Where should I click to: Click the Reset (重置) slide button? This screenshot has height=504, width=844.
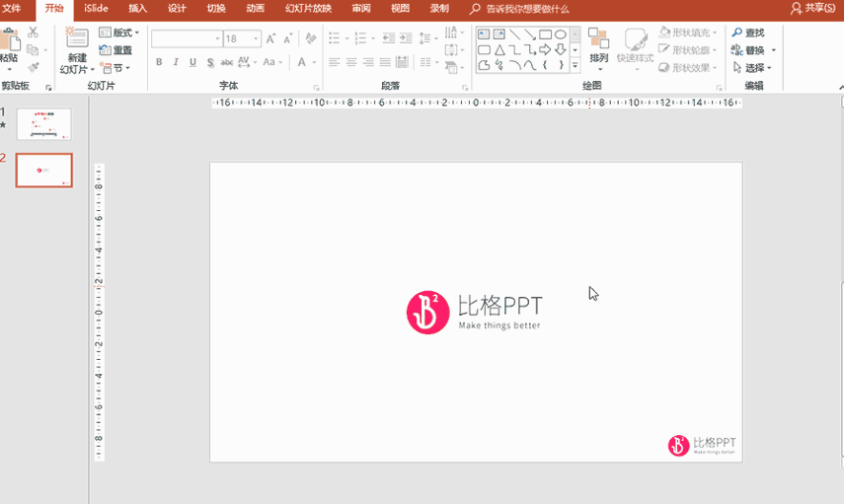(x=116, y=50)
